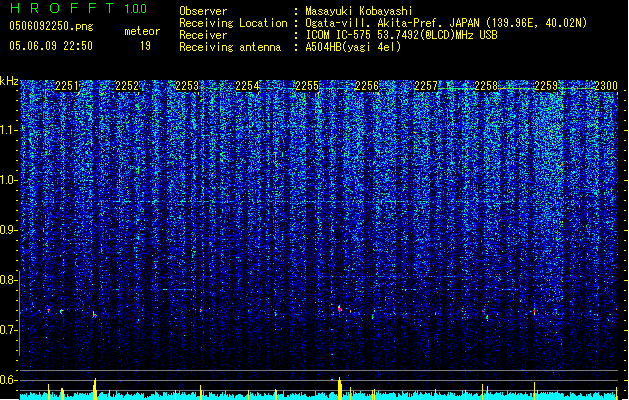Click the 2259 time marker
This screenshot has width=629, height=400.
[546, 85]
